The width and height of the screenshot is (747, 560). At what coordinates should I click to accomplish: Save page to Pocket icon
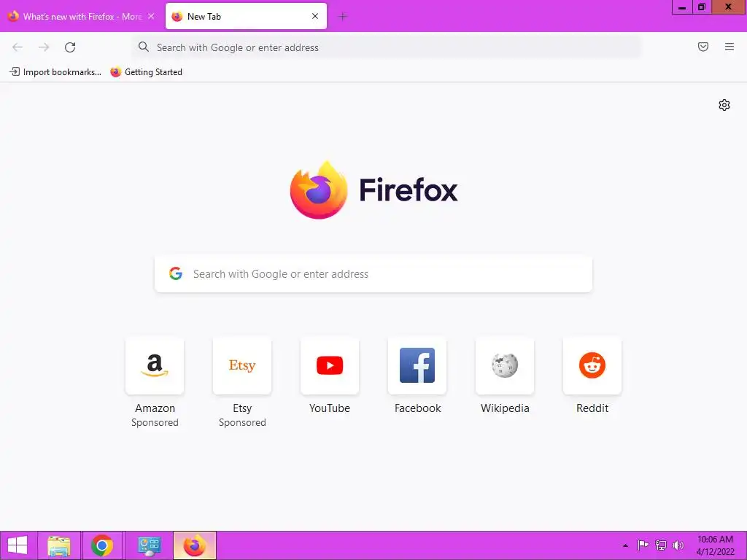click(703, 47)
